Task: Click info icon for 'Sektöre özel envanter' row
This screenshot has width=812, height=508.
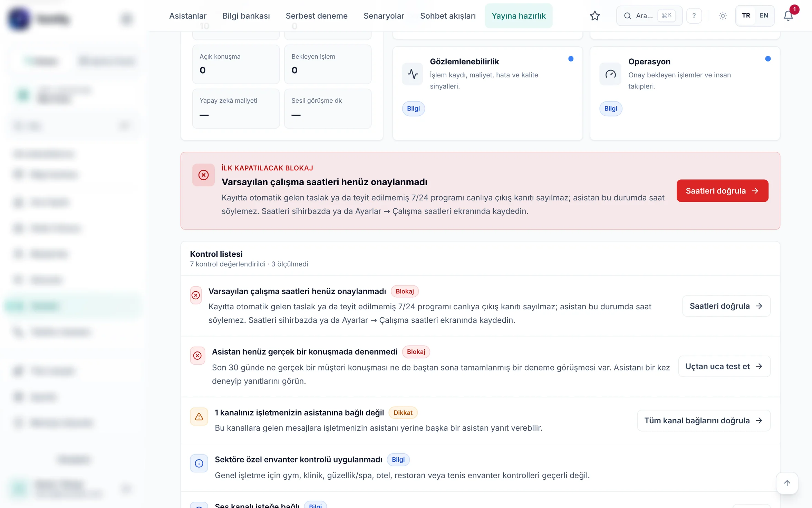Action: (x=199, y=463)
